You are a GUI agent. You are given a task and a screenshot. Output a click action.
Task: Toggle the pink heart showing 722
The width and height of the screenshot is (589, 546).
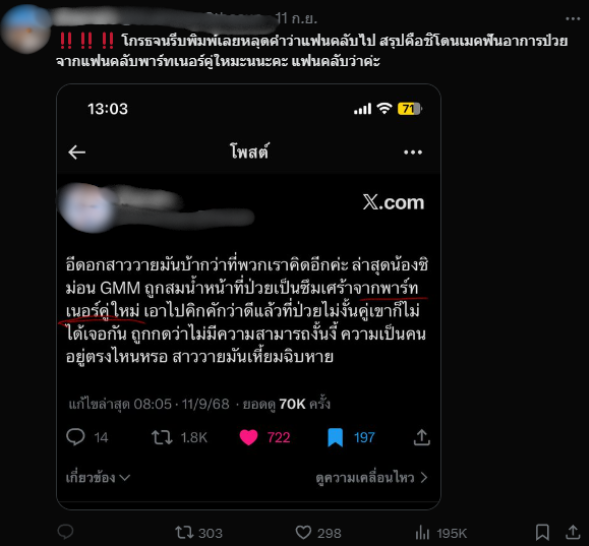[x=265, y=437]
